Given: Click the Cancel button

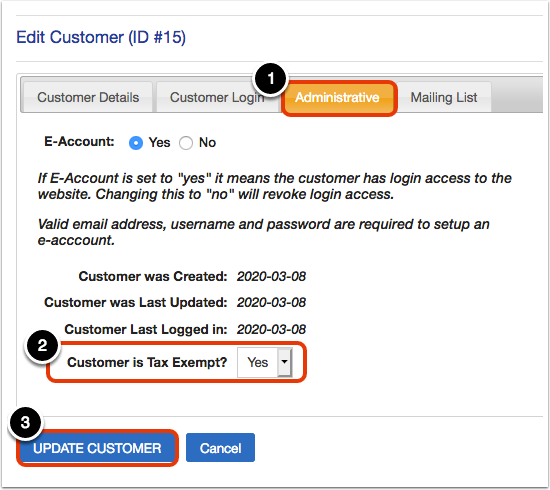Looking at the screenshot, I should click(x=220, y=448).
